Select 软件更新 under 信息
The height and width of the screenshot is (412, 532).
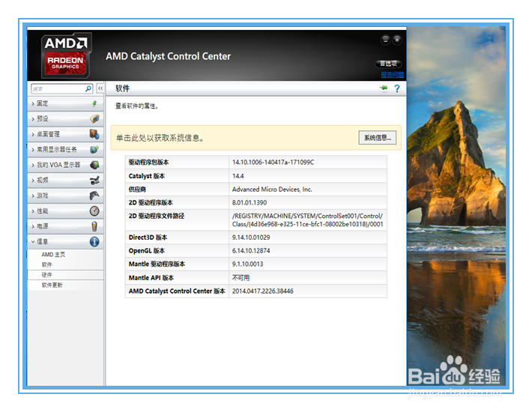click(x=52, y=285)
